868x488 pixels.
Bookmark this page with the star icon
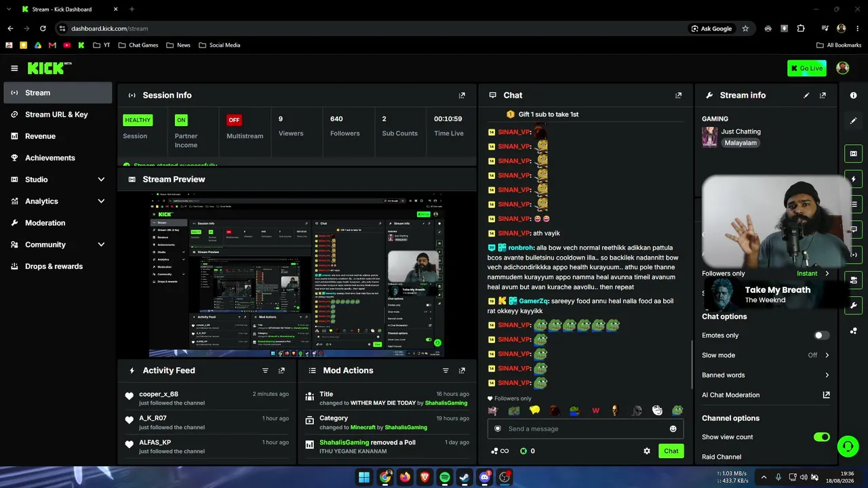[745, 28]
